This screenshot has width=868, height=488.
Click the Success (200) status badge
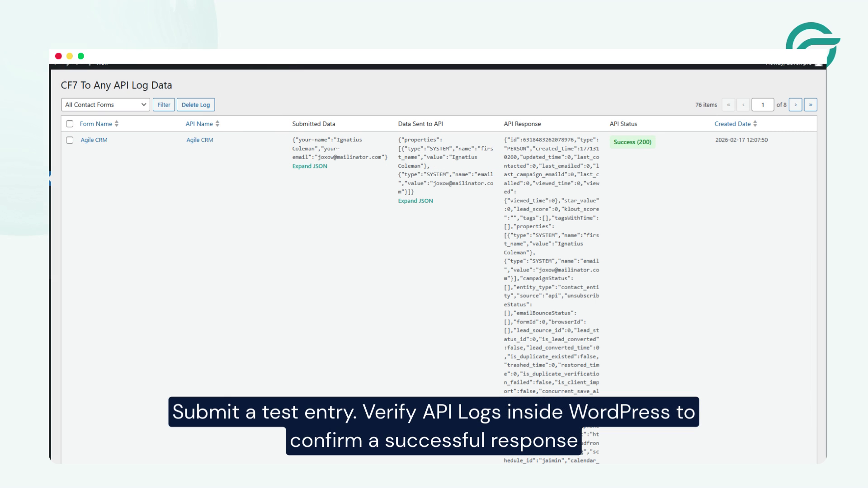click(632, 142)
